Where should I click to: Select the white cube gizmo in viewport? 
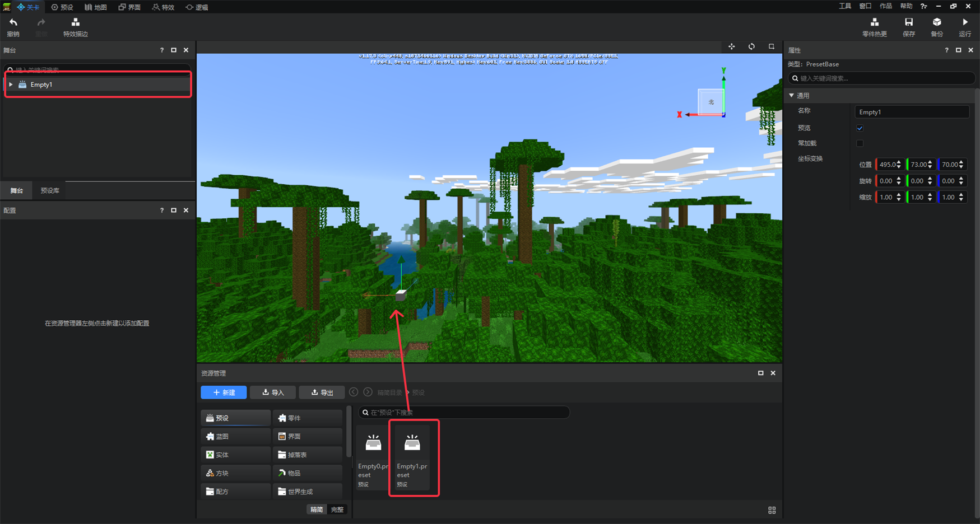pos(401,295)
